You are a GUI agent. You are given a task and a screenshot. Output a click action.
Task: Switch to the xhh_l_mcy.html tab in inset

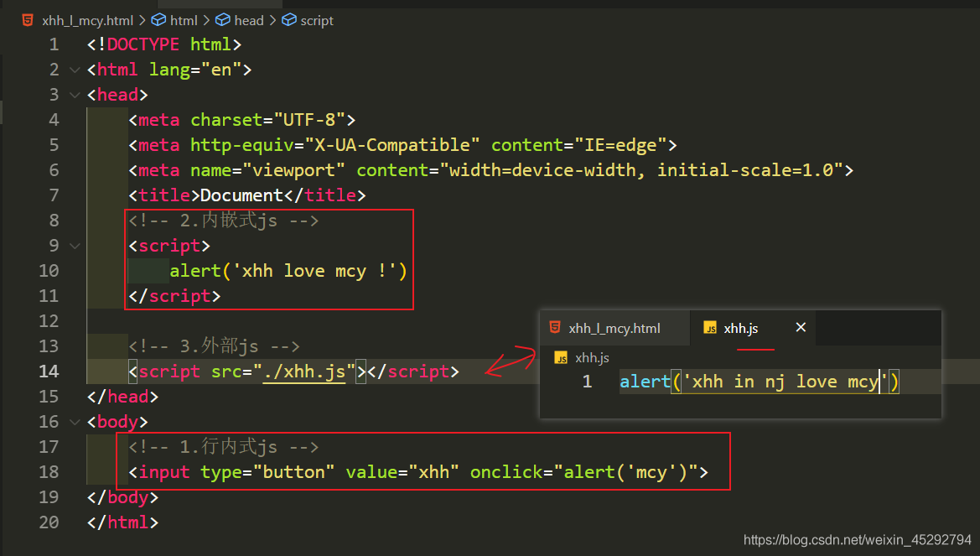coord(615,328)
